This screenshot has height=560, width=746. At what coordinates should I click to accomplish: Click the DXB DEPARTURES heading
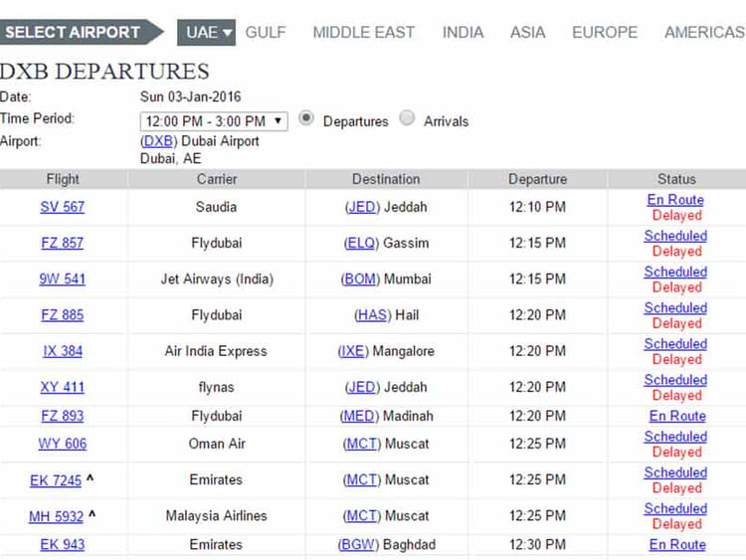coord(104,72)
